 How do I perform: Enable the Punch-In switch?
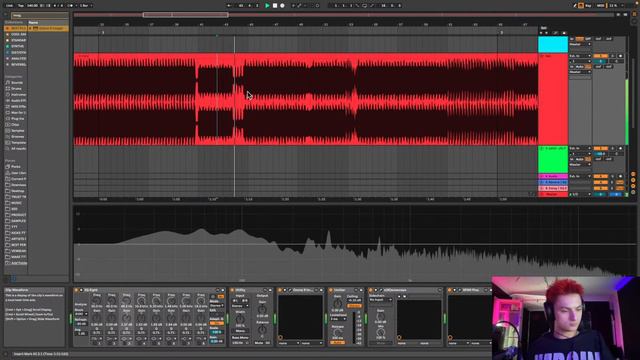(358, 6)
